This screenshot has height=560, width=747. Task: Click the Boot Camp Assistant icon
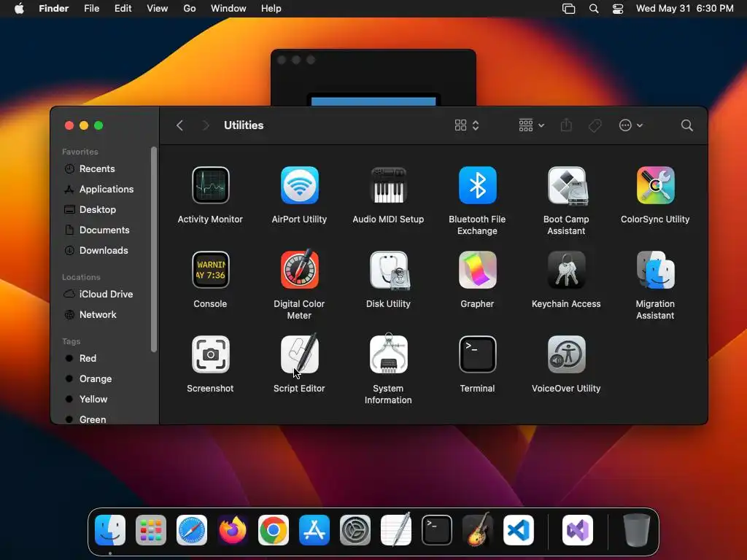point(566,185)
